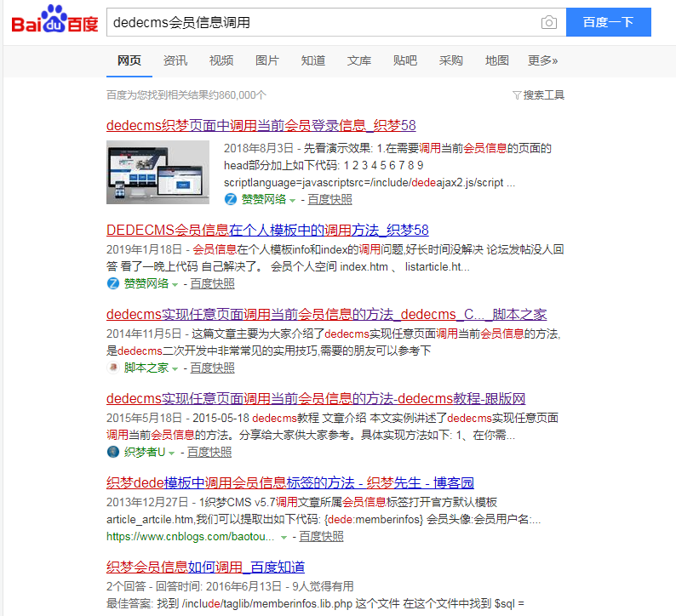Click the text 2个回答
Screen dimensions: 676x616
[126, 586]
